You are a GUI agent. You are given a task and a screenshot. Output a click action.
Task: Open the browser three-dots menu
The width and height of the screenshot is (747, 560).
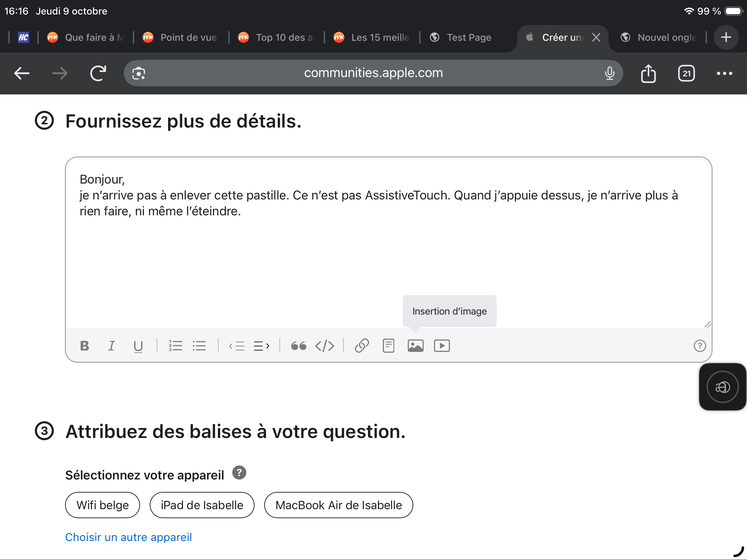coord(724,73)
